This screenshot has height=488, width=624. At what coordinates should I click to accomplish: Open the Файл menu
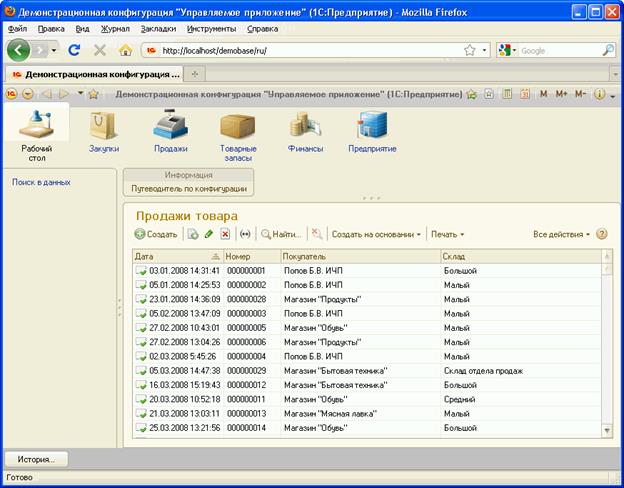[17, 29]
